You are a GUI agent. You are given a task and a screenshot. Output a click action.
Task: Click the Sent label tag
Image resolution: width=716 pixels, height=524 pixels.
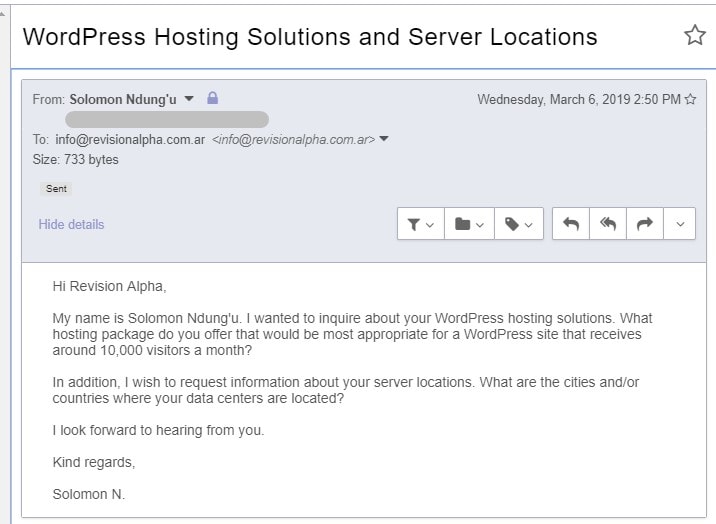(x=56, y=189)
